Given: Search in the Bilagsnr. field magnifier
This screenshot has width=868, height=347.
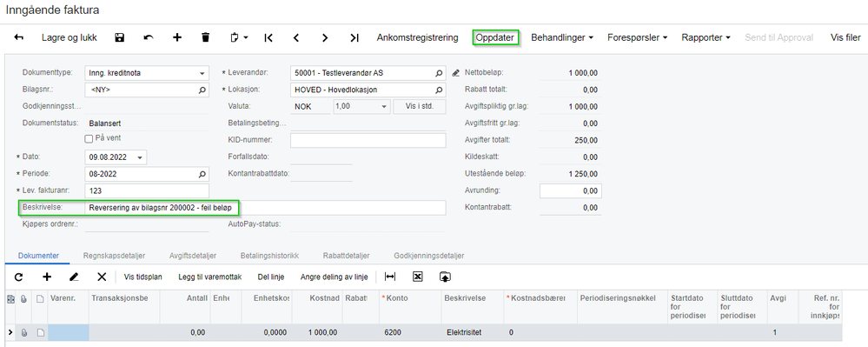Looking at the screenshot, I should tap(202, 90).
